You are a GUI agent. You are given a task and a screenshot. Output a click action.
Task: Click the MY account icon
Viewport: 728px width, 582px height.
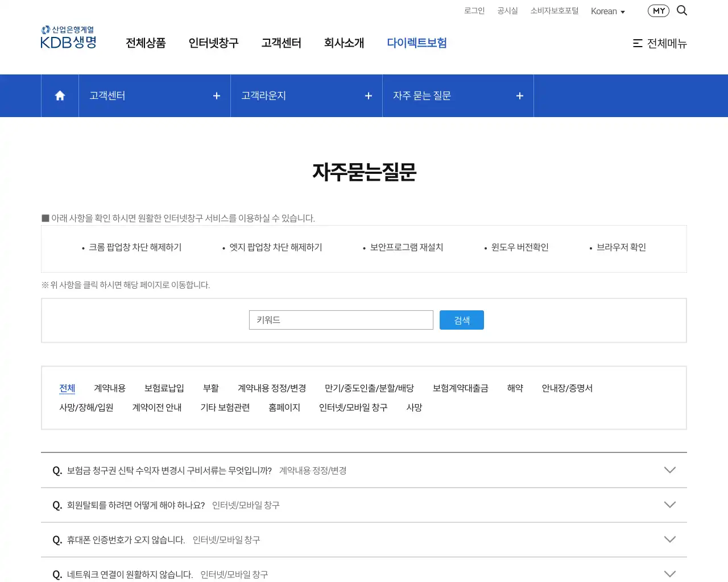[658, 10]
